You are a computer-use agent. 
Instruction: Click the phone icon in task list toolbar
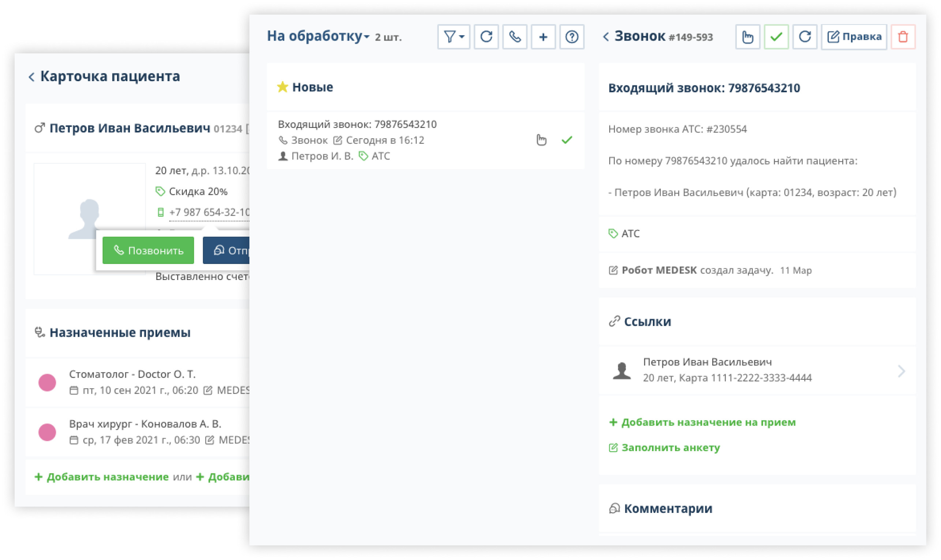pos(515,37)
